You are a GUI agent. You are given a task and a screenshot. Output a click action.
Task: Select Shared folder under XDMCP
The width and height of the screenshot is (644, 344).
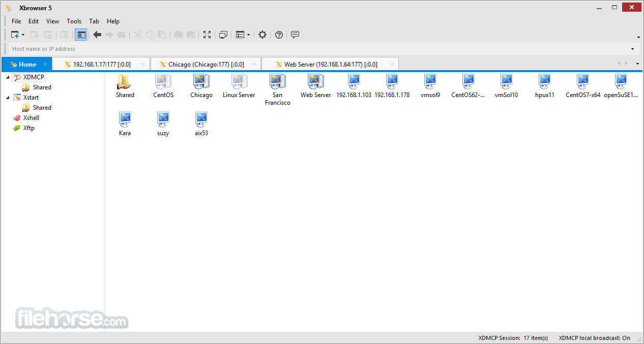point(42,87)
